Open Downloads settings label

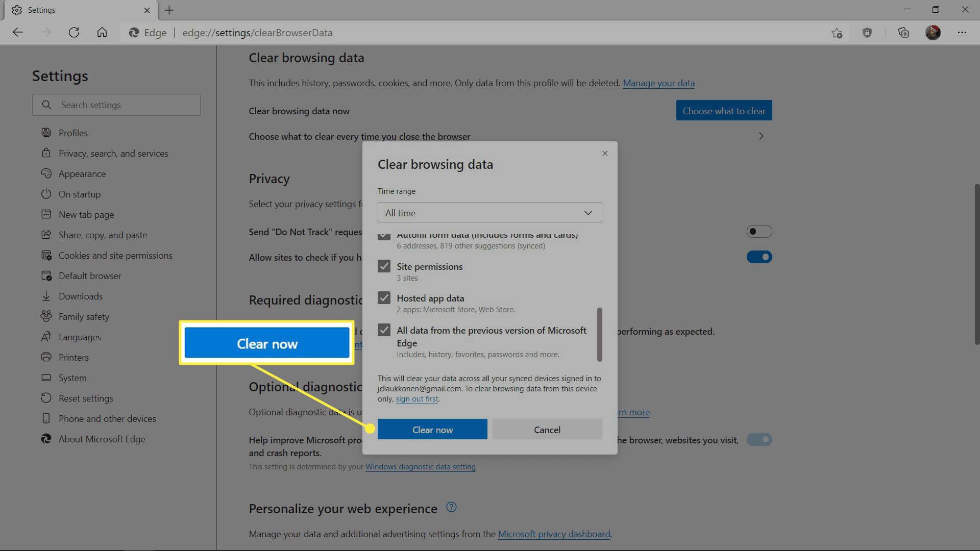point(81,296)
